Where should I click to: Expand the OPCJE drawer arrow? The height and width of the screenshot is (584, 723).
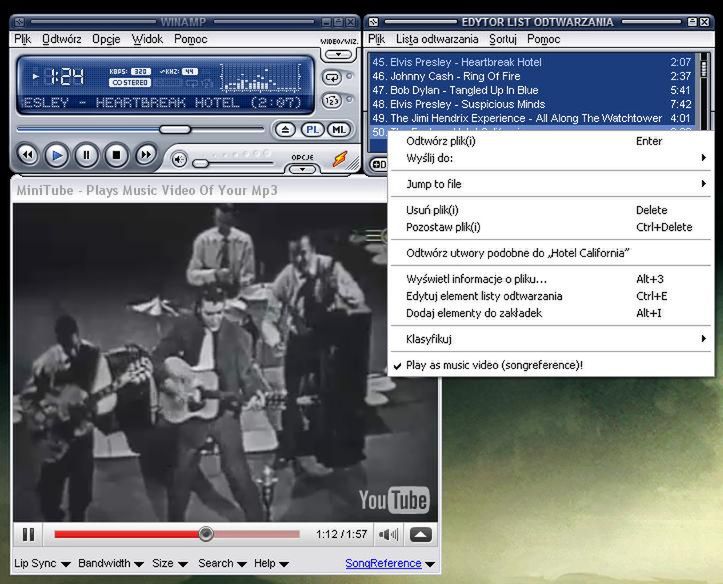coord(302,169)
